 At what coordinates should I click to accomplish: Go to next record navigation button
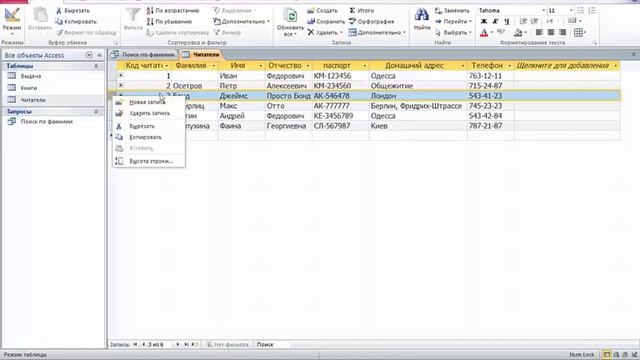(178, 344)
